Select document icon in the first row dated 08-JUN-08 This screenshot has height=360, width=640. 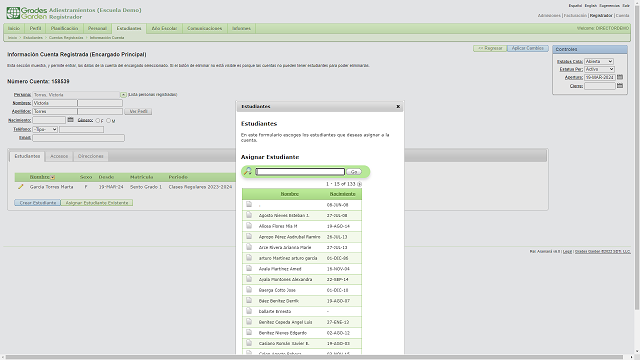249,204
